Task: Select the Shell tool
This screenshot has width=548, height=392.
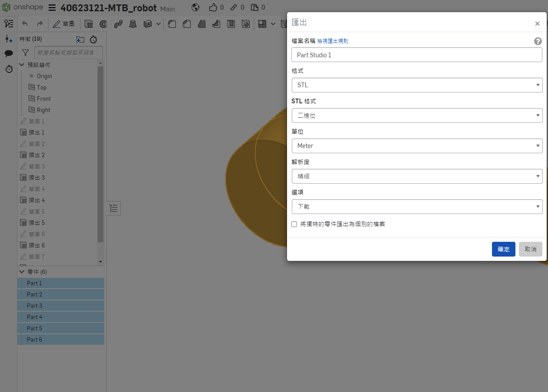Action: (231, 24)
